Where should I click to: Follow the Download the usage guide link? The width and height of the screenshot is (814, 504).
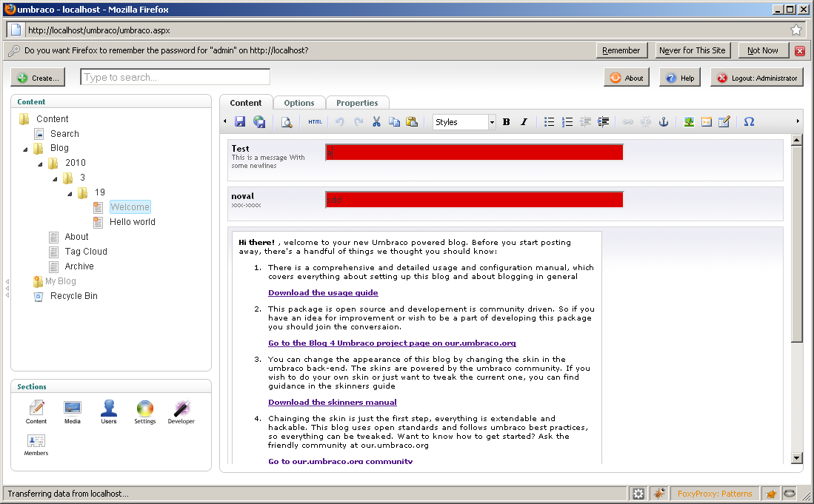323,292
